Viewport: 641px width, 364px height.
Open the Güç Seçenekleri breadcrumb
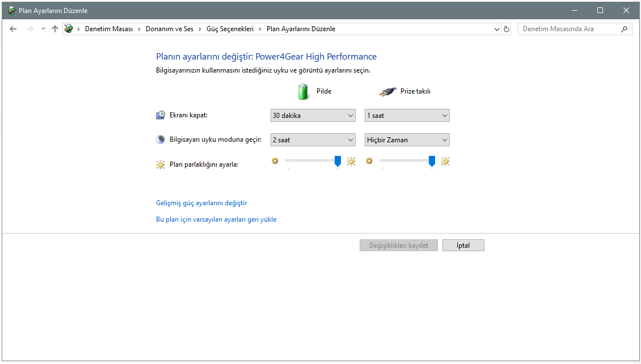click(x=230, y=29)
